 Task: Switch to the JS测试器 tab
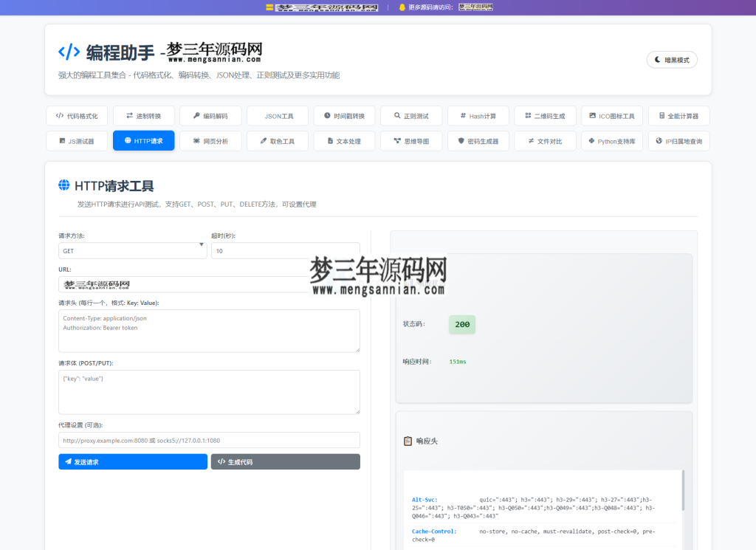click(x=76, y=140)
